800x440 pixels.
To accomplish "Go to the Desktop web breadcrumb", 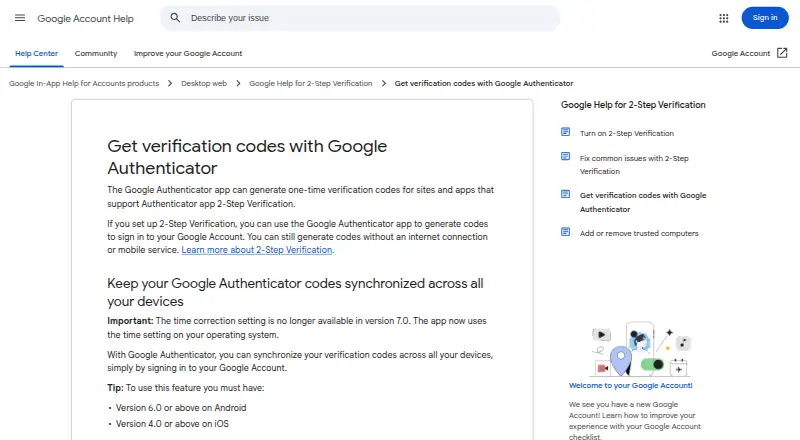I will pyautogui.click(x=204, y=83).
